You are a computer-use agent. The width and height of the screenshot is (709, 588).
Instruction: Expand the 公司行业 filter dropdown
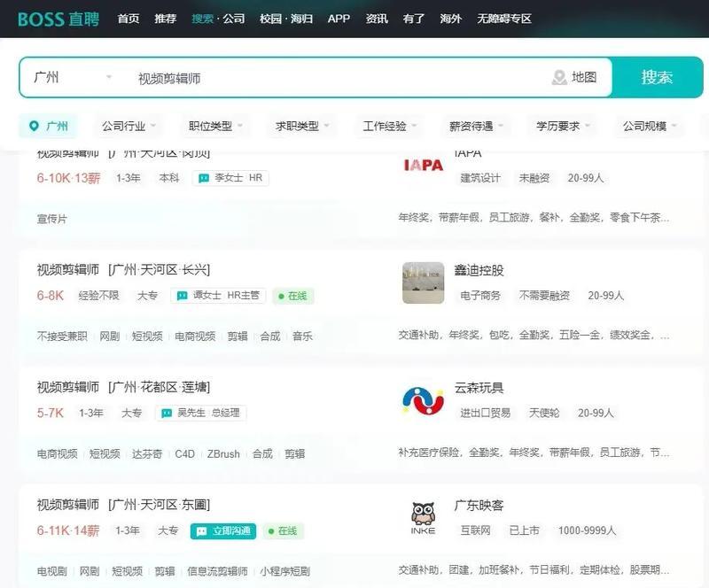click(x=129, y=126)
